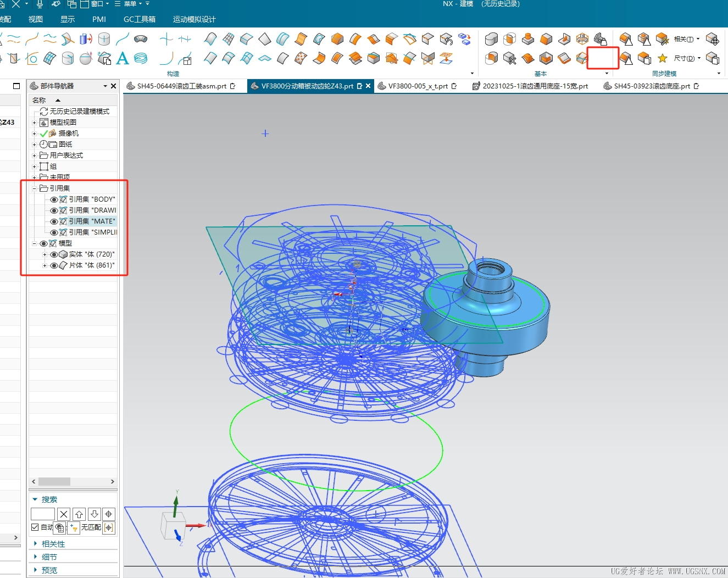Click the crosshair target button beside search arrows
This screenshot has height=578, width=728.
tap(109, 514)
